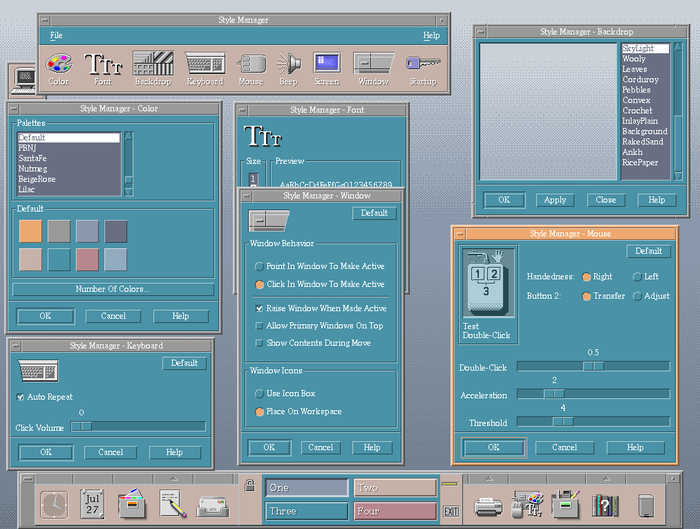
Task: Uncheck the Auto Repeat checkbox
Action: 21,397
